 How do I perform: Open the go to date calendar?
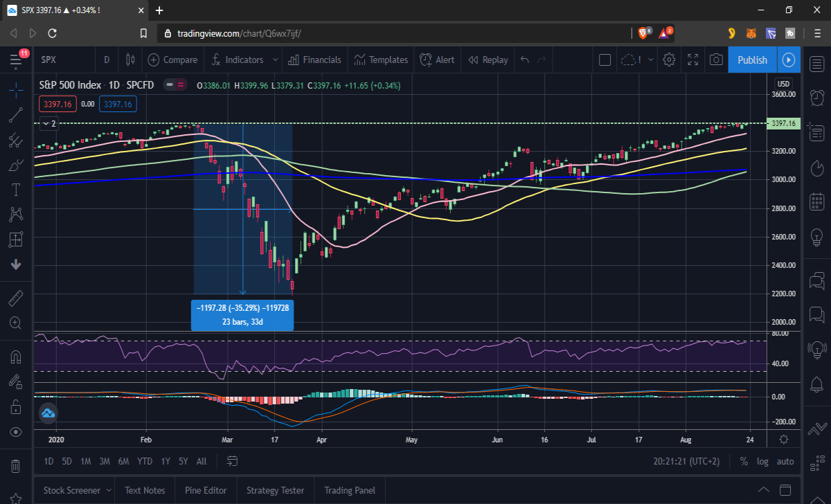pos(233,461)
